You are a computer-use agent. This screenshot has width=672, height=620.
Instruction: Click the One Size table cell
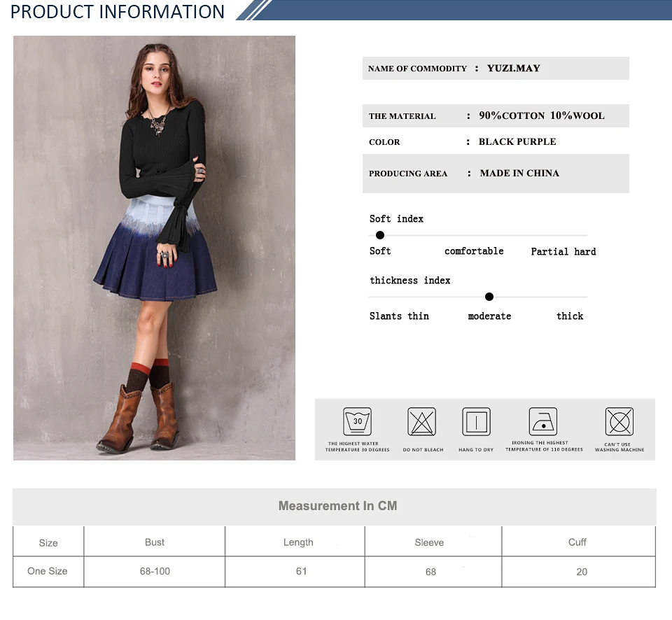coord(48,571)
